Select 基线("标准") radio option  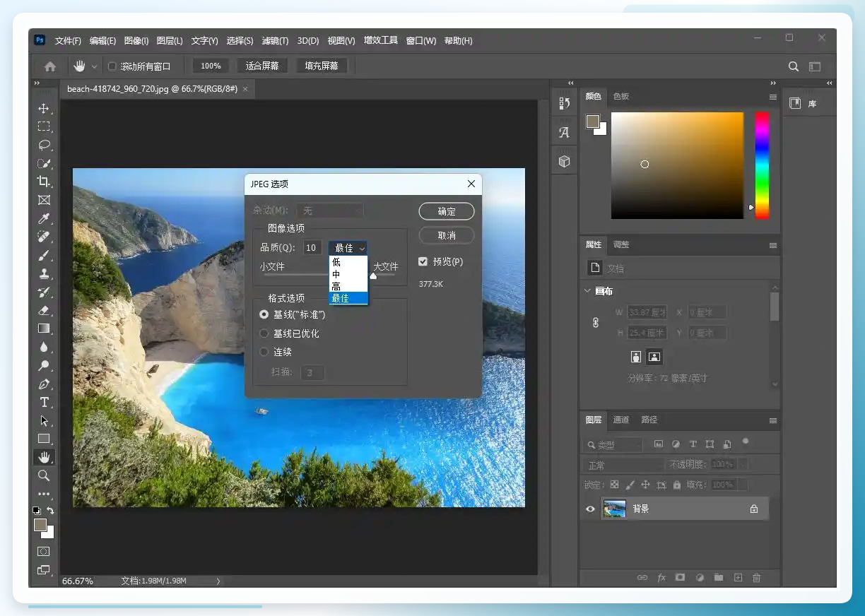[x=264, y=314]
